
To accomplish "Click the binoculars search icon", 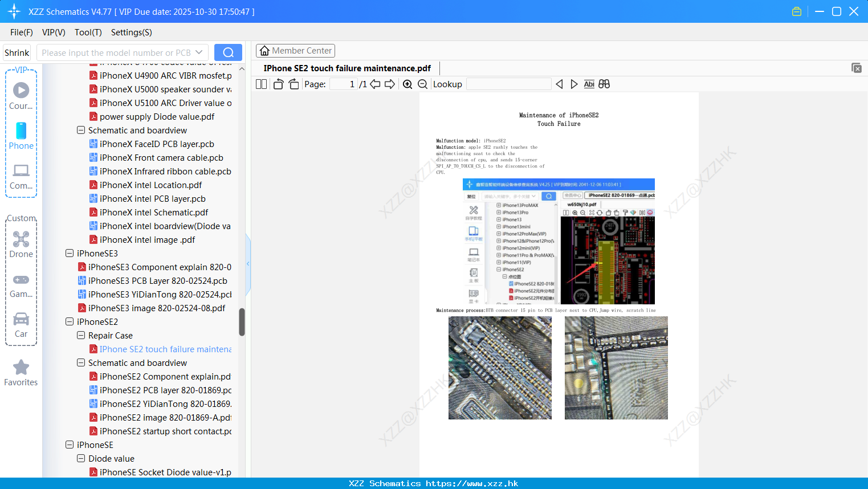I will click(604, 84).
